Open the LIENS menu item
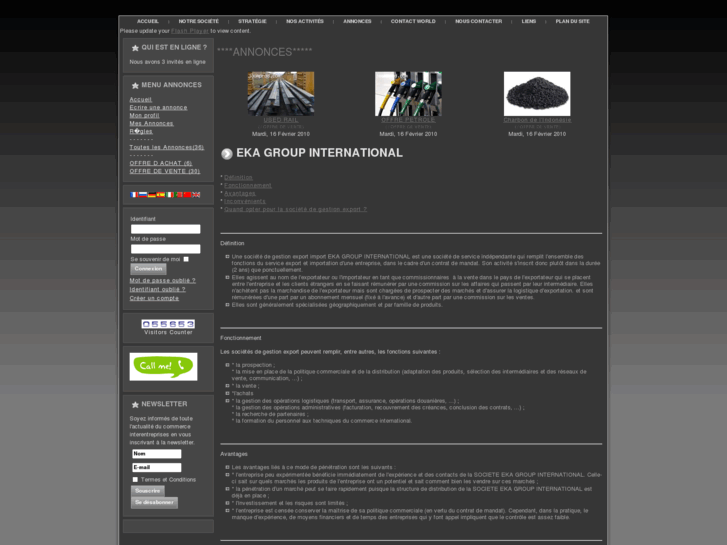 (x=529, y=21)
